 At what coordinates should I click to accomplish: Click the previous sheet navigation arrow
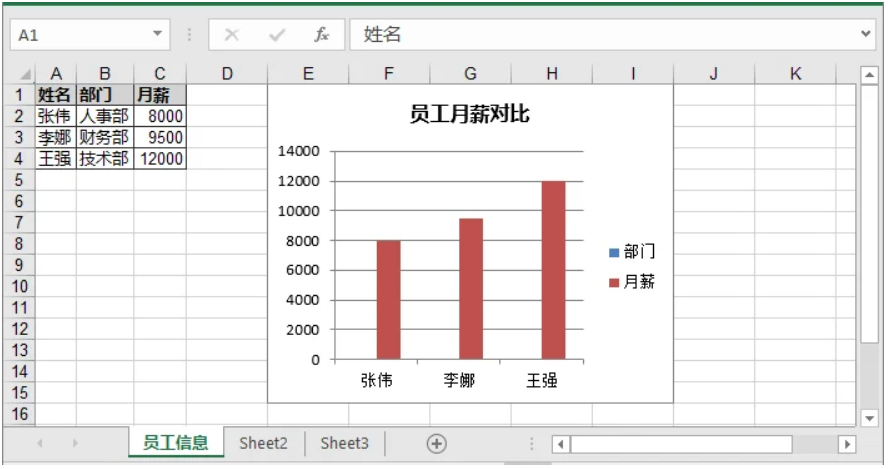click(40, 444)
